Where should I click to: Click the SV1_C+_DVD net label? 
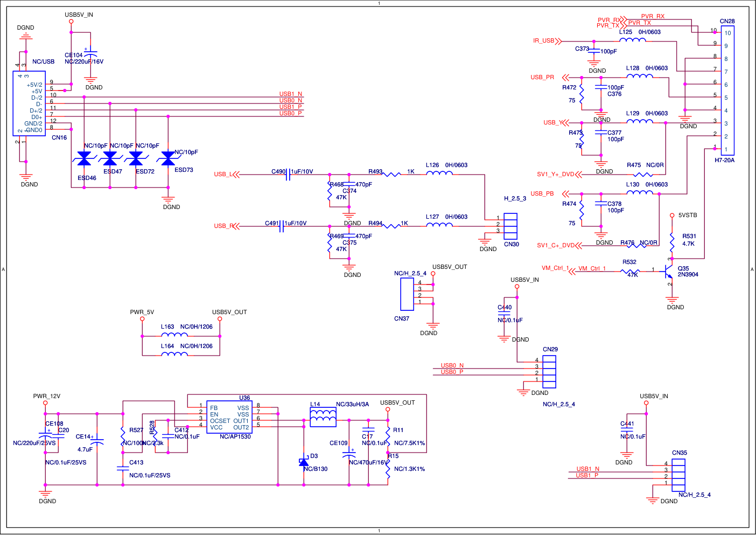tap(556, 245)
